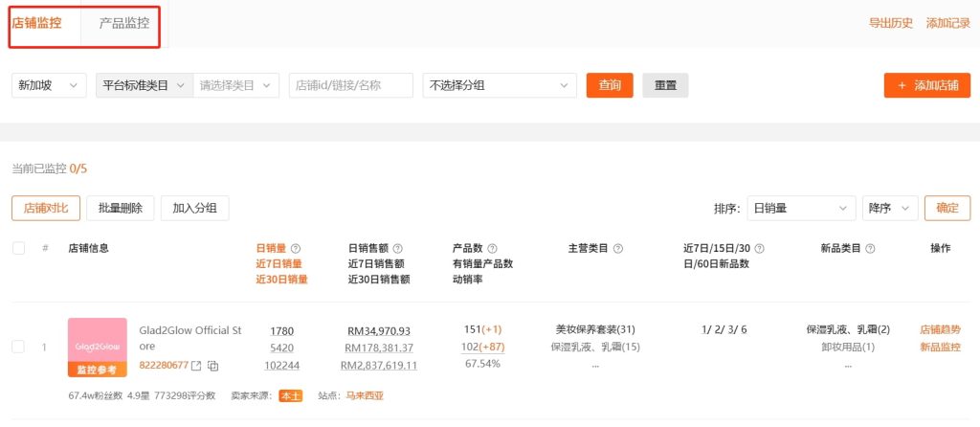Click the orange 查询 button
Image resolution: width=980 pixels, height=427 pixels.
(610, 85)
